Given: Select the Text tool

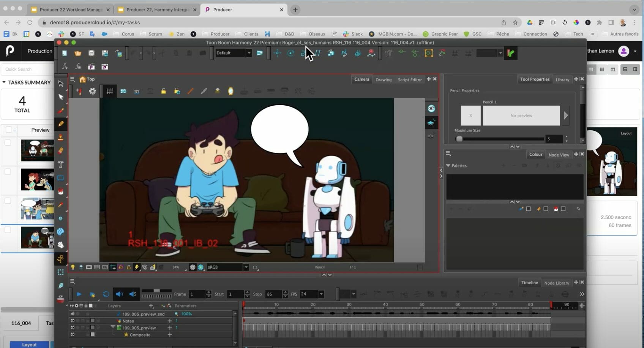Looking at the screenshot, I should [x=61, y=165].
